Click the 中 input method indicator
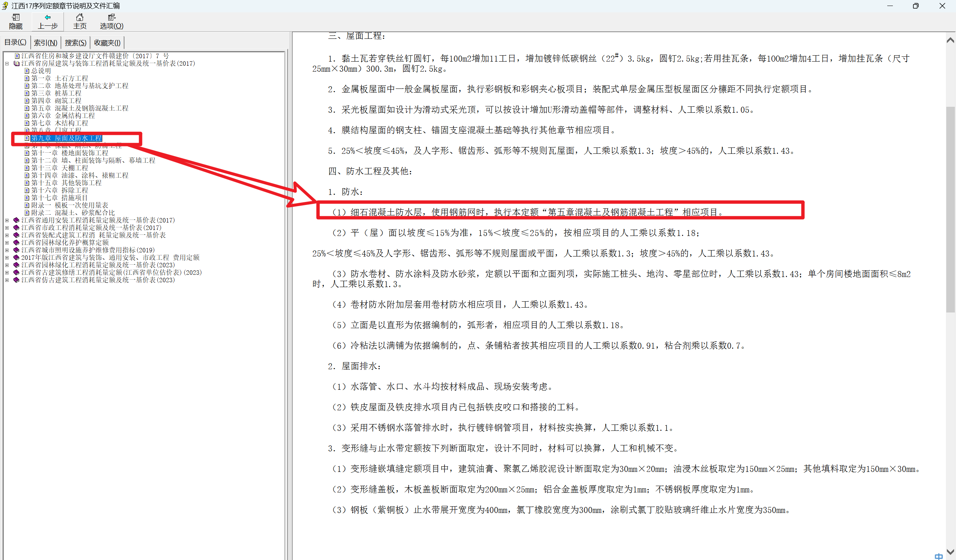Screen dimensions: 956x560 [938, 556]
